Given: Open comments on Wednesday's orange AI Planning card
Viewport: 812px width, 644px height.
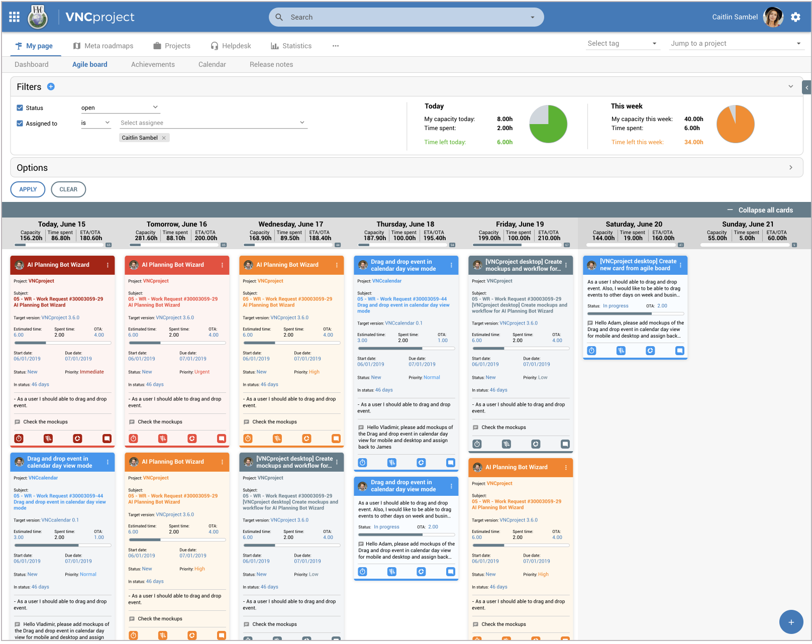Looking at the screenshot, I should tap(336, 439).
